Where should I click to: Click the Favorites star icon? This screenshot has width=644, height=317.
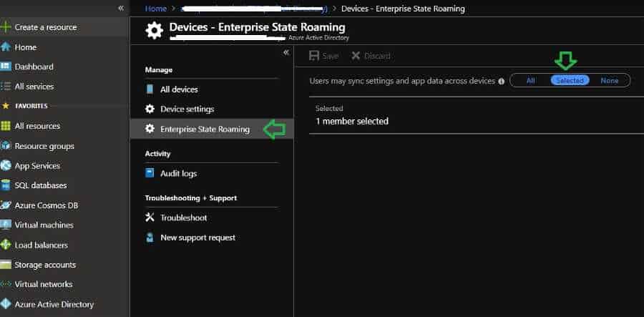[6, 106]
